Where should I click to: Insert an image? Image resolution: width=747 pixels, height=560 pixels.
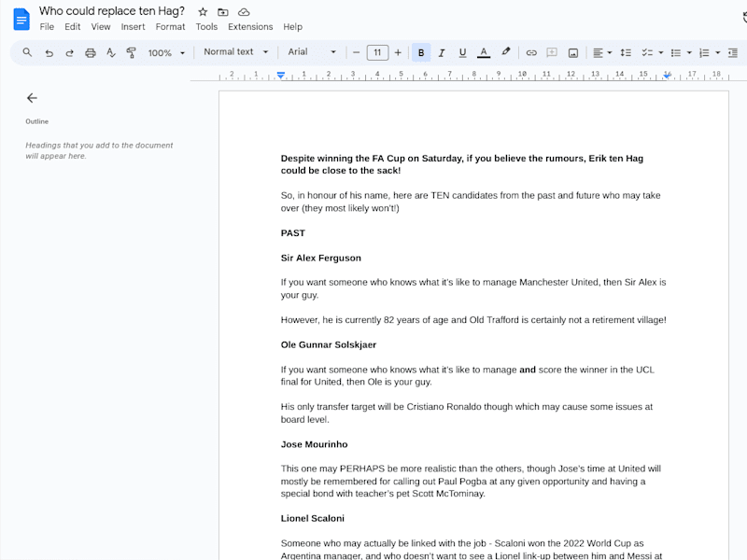pyautogui.click(x=573, y=53)
